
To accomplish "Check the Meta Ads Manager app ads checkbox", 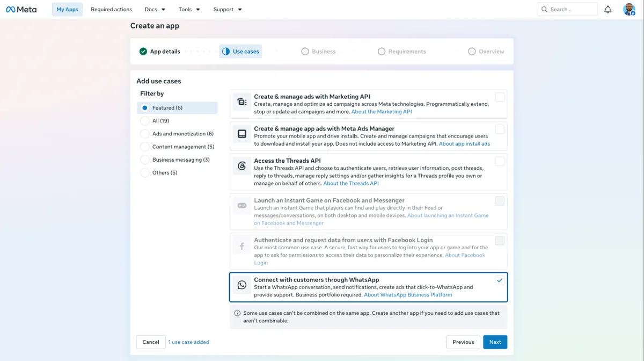I will [500, 129].
